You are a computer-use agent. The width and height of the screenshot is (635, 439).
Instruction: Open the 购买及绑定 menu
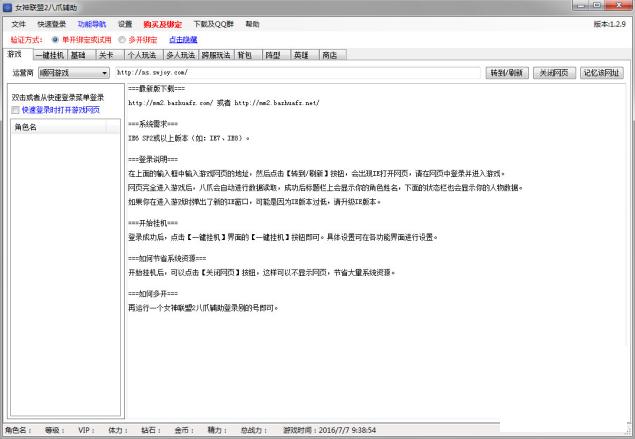coord(163,23)
